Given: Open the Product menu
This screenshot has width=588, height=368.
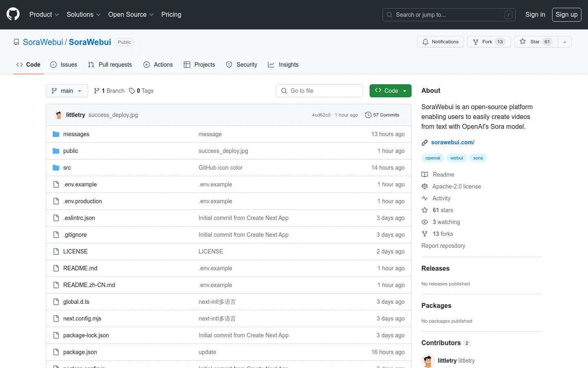Looking at the screenshot, I should (x=44, y=14).
